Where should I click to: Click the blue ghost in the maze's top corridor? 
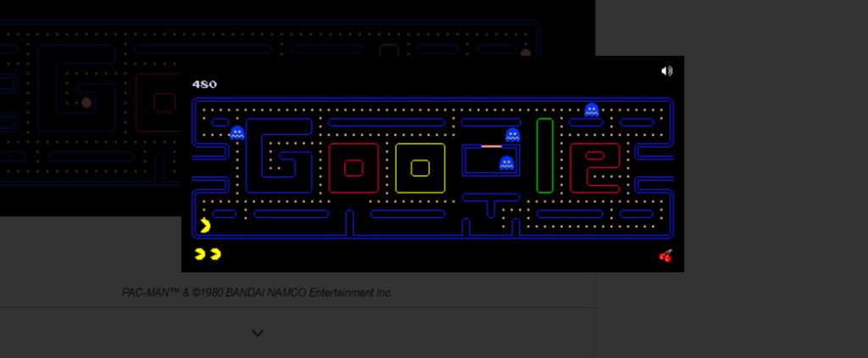(x=592, y=109)
